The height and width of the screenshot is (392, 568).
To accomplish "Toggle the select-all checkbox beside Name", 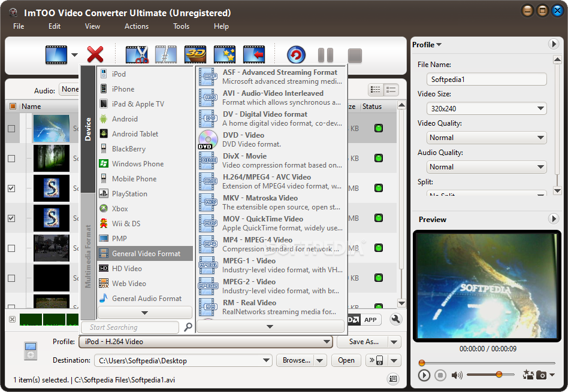I will [x=13, y=106].
